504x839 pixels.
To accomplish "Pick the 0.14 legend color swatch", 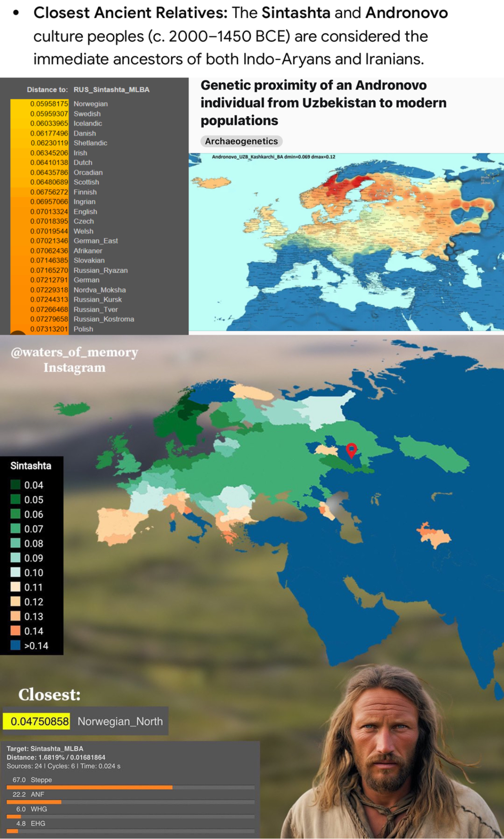I will pos(15,631).
